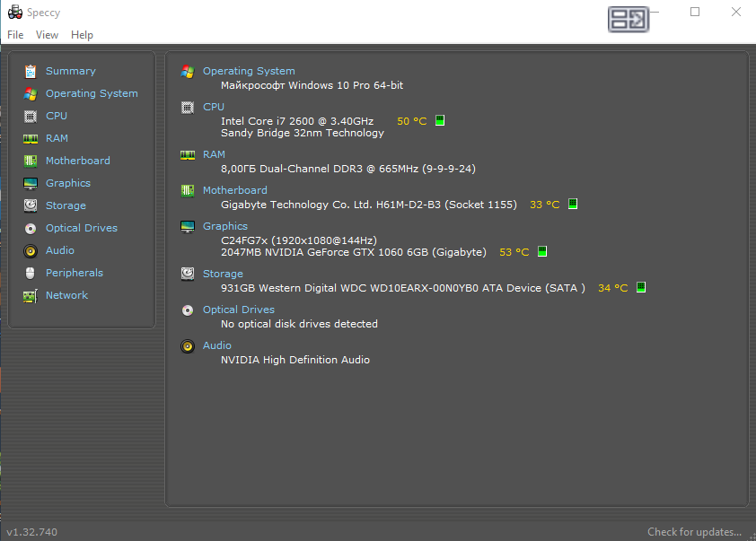Image resolution: width=756 pixels, height=541 pixels.
Task: Click the motherboard temperature 33 °C value
Action: [545, 205]
